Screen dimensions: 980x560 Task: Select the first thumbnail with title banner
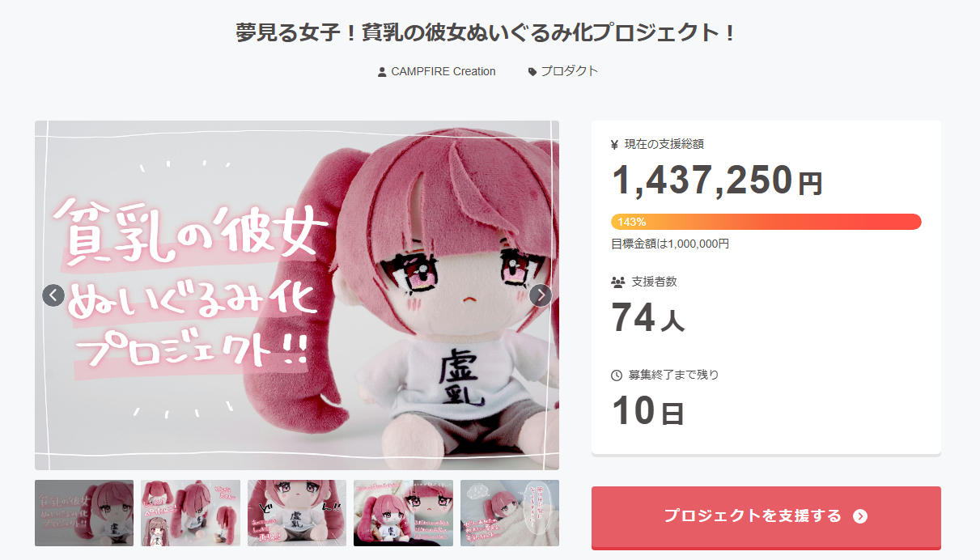coord(84,513)
